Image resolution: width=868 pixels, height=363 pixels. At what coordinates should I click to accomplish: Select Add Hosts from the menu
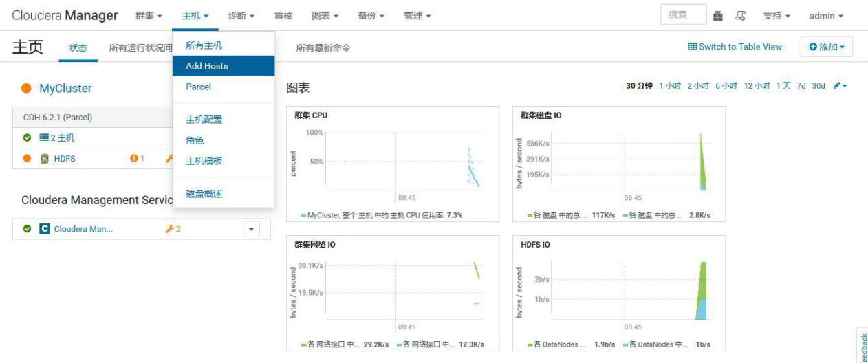pyautogui.click(x=224, y=66)
